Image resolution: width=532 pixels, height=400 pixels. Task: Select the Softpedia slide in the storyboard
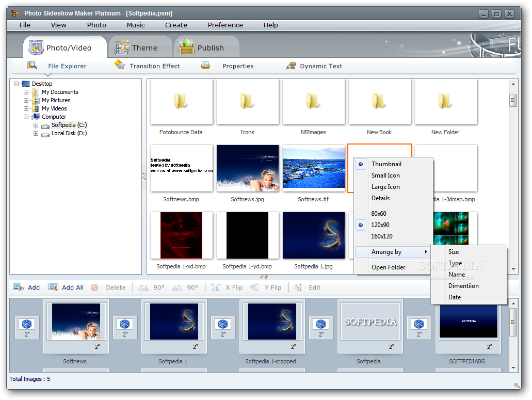370,326
